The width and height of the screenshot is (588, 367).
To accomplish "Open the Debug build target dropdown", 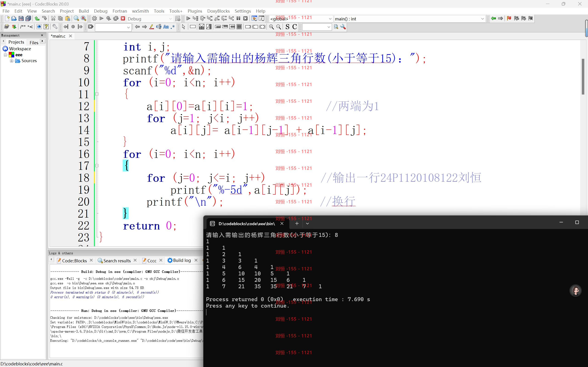I will tap(150, 19).
